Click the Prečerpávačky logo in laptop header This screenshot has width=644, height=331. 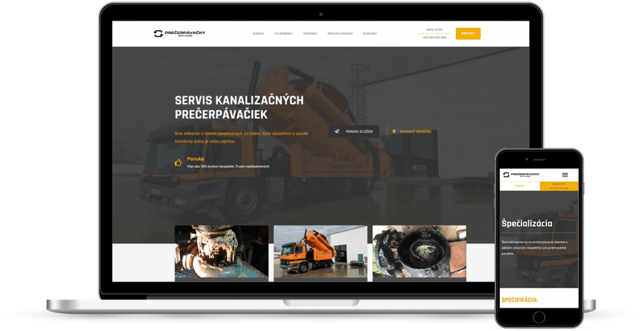179,33
